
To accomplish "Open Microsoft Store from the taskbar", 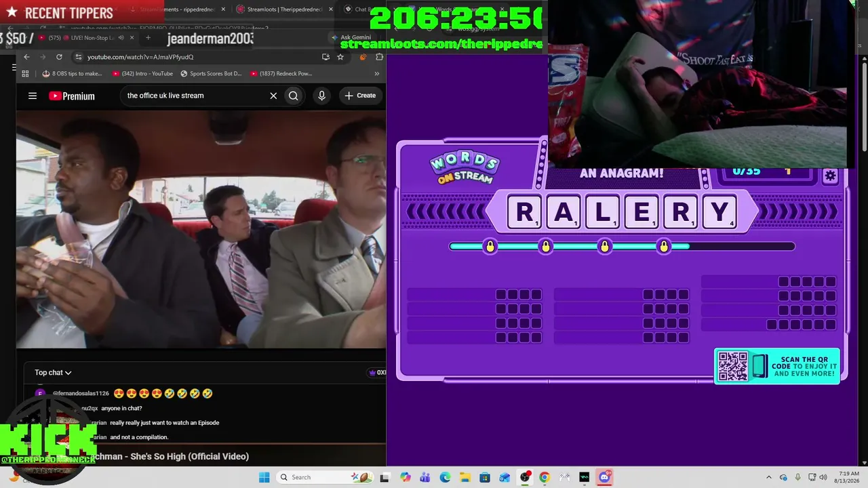I will (x=485, y=477).
